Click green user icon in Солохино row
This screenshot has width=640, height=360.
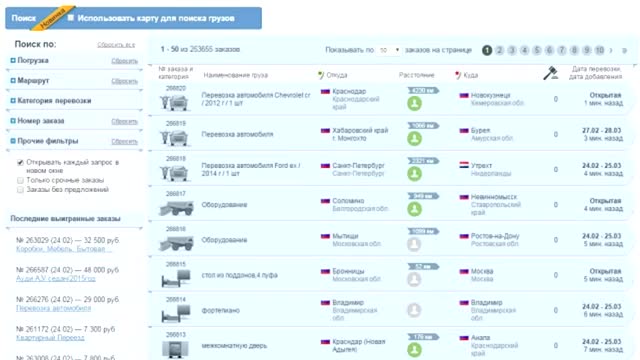pos(414,209)
